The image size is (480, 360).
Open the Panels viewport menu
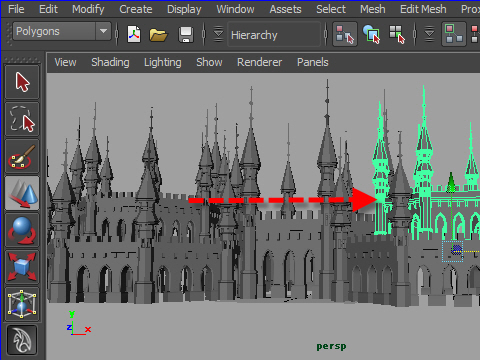tap(313, 62)
